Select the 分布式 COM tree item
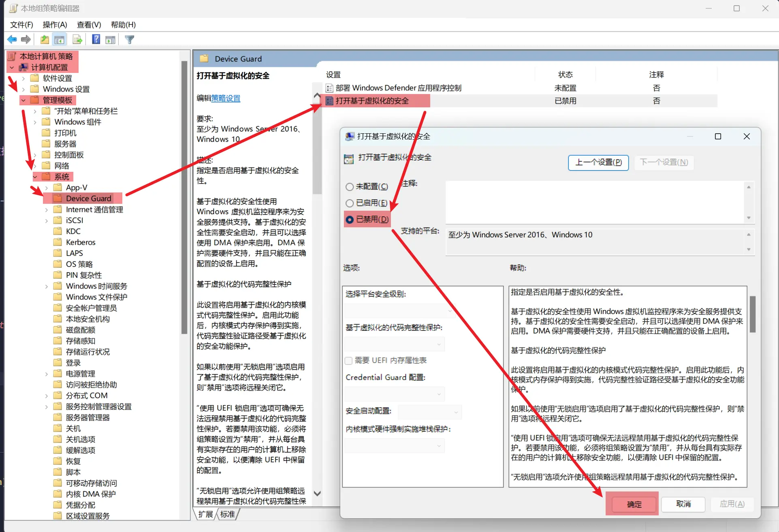The height and width of the screenshot is (532, 779). coord(87,395)
